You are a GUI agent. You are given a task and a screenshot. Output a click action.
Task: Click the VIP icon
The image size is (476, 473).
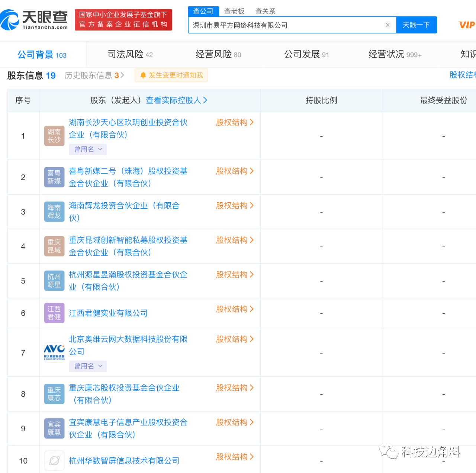click(x=467, y=25)
